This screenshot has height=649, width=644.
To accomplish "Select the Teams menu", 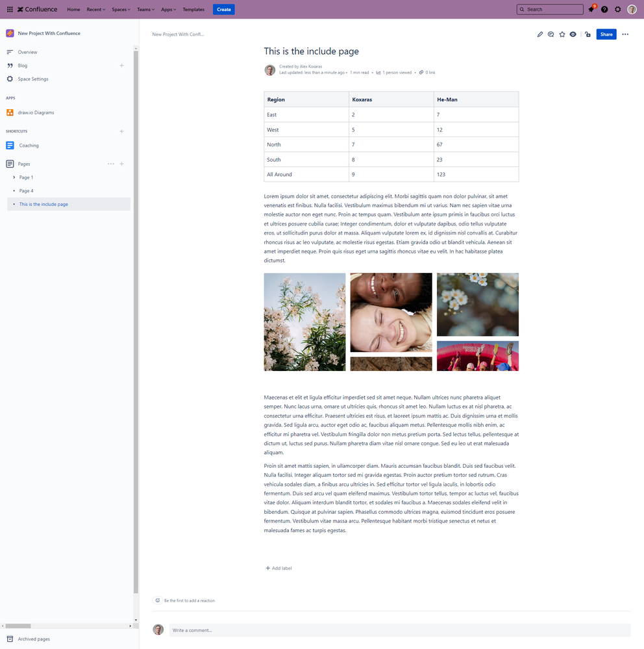I will (145, 9).
